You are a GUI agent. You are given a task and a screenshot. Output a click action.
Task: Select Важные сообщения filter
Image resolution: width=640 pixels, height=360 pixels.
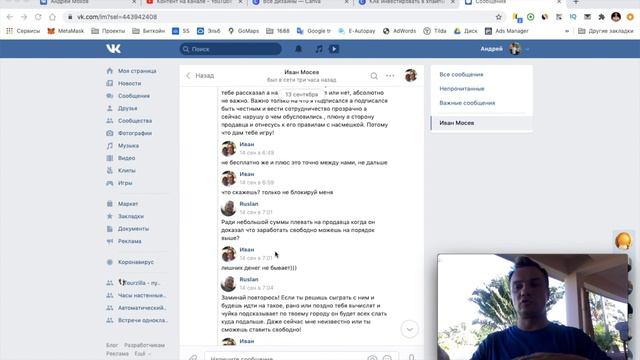(467, 103)
